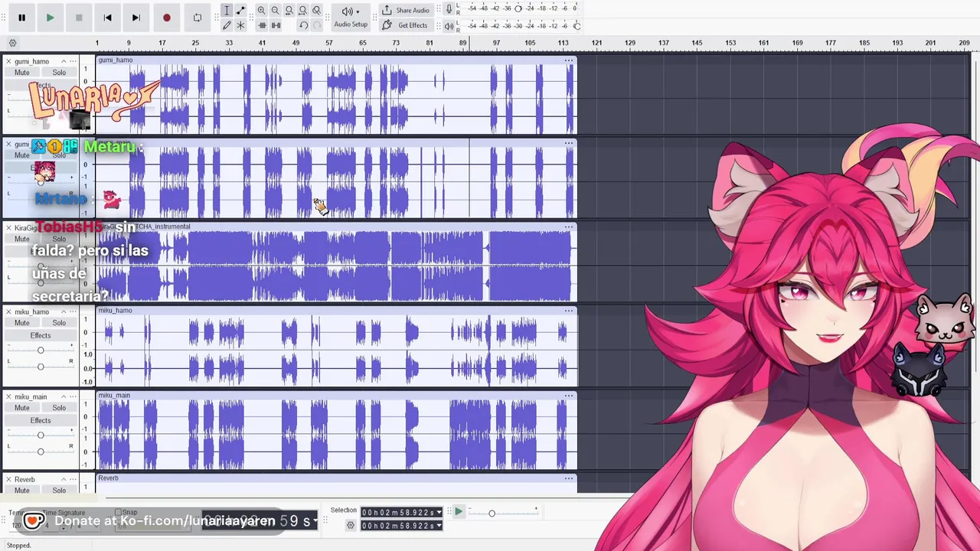980x551 pixels.
Task: Click the Play-at-speed button
Action: 458,512
